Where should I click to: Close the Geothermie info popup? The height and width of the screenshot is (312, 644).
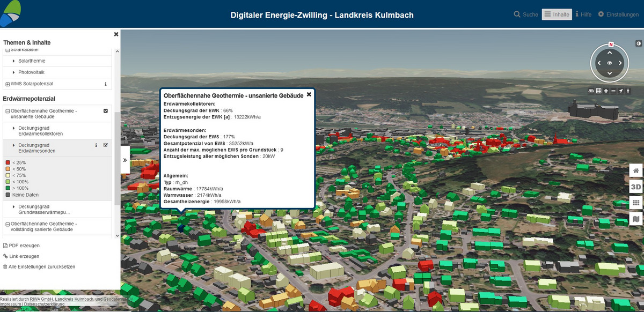point(309,94)
